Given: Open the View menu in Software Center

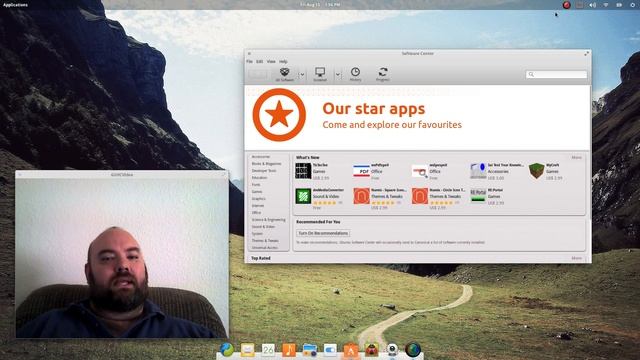Looking at the screenshot, I should [x=271, y=61].
